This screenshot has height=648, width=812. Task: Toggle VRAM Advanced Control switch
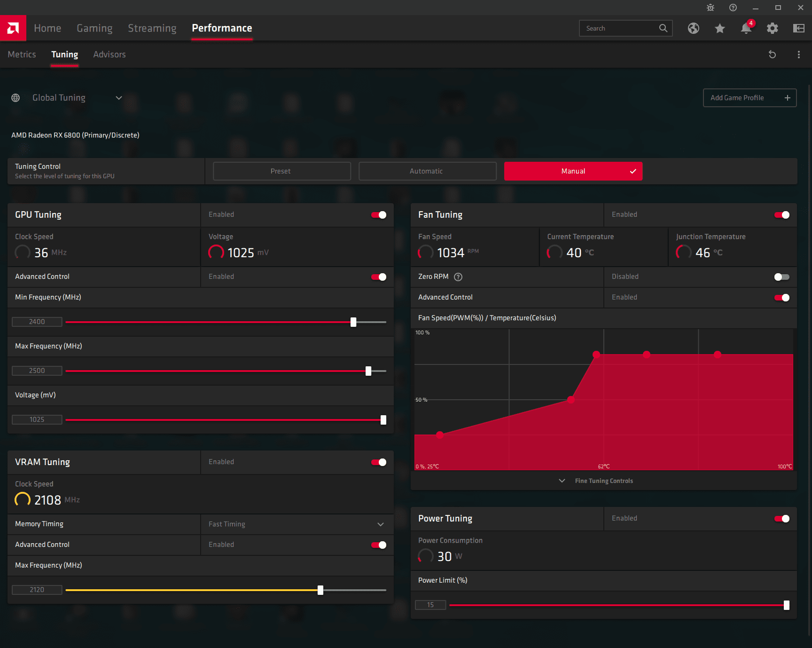pyautogui.click(x=379, y=545)
